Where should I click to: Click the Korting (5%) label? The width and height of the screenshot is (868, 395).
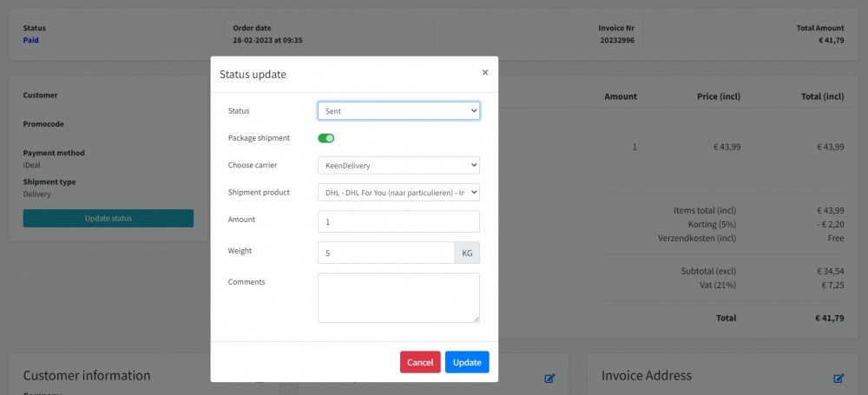(713, 224)
